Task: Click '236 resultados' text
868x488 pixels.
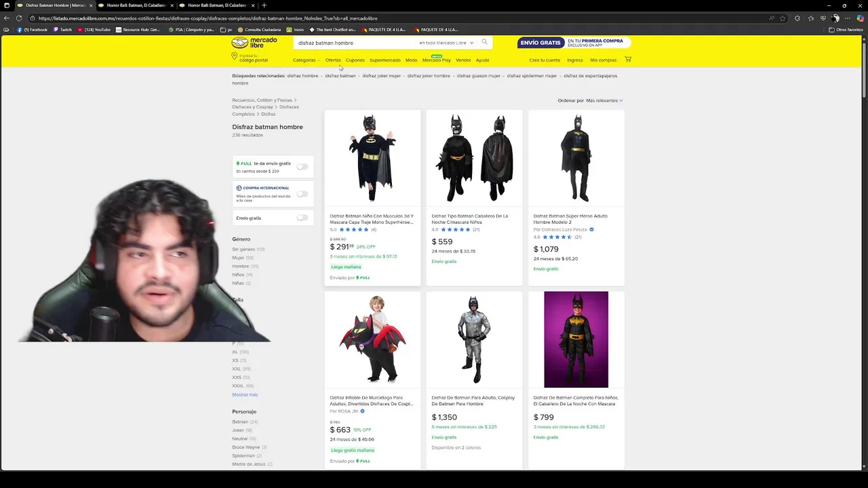Action: (x=248, y=135)
